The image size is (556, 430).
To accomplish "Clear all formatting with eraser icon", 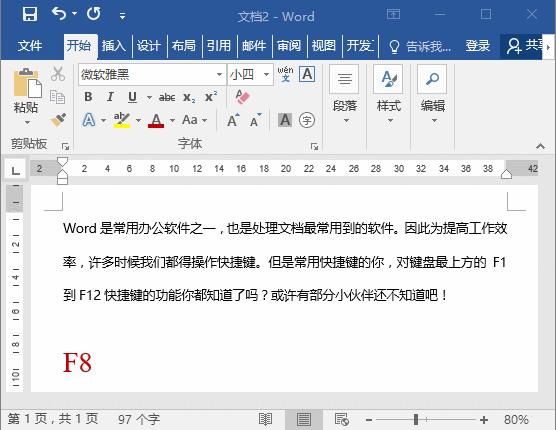I will [x=243, y=97].
